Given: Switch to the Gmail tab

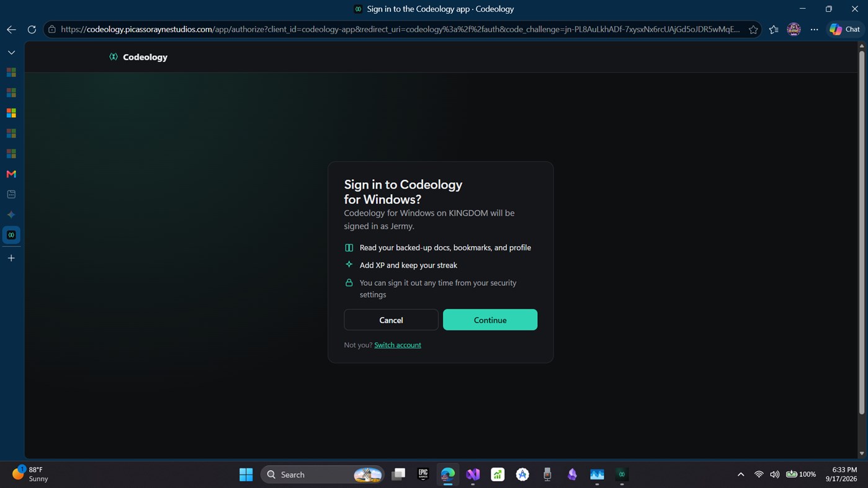Looking at the screenshot, I should (x=11, y=174).
